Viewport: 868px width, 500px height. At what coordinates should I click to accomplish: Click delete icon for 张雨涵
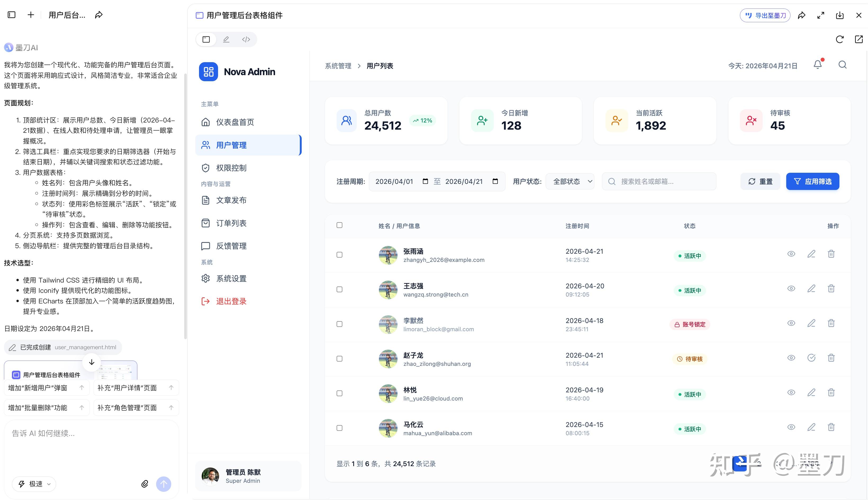coord(831,254)
